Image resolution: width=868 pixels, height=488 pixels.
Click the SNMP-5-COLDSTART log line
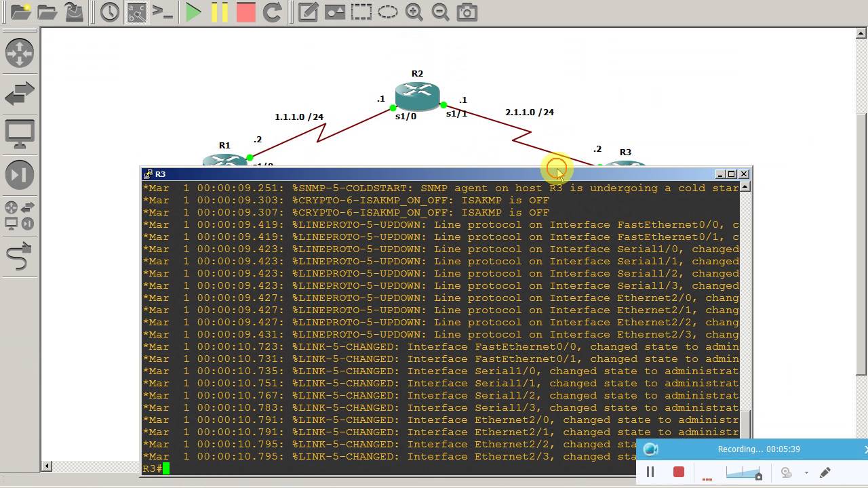[x=441, y=188]
